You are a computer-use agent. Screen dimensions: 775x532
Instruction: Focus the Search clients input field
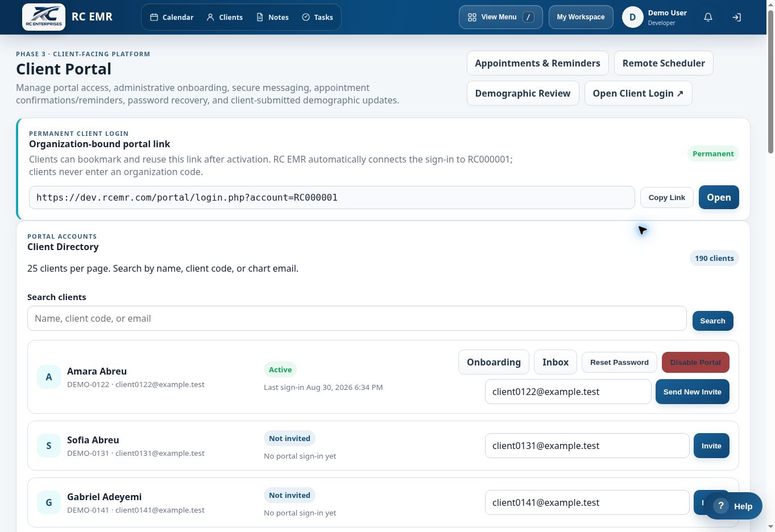(357, 318)
